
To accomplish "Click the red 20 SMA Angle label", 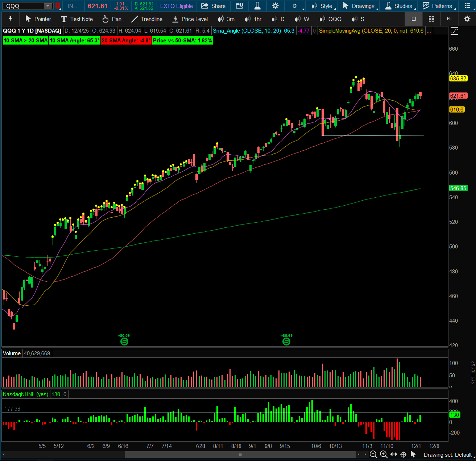I will click(x=126, y=41).
